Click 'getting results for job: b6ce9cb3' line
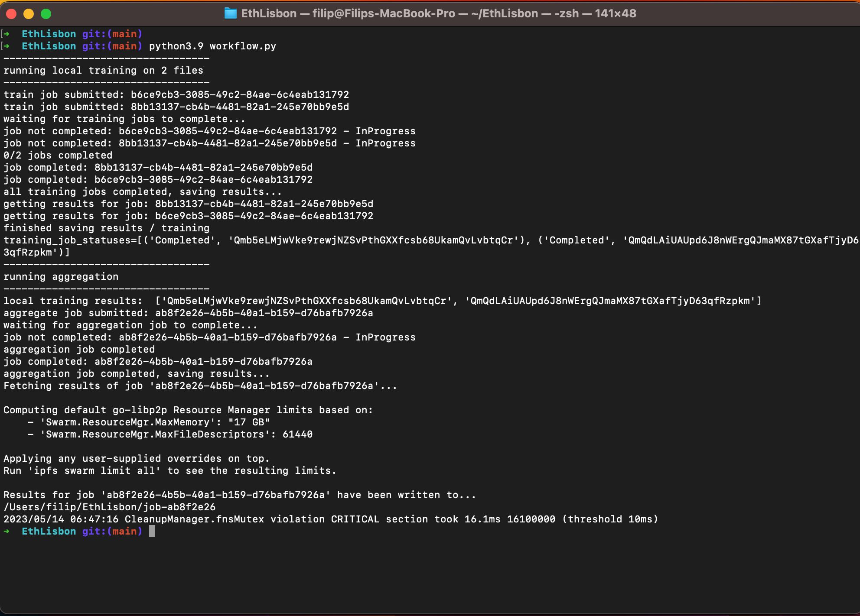Viewport: 860px width, 616px height. point(188,216)
